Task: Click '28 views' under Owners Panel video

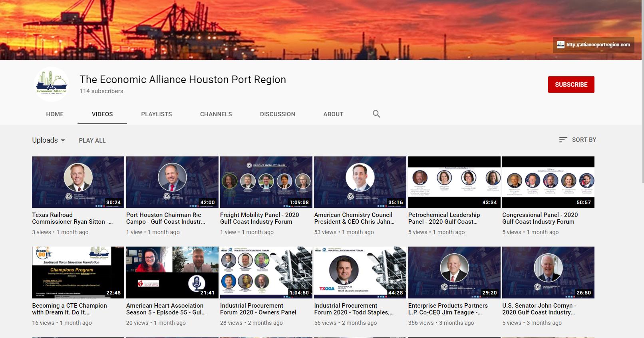Action: pos(231,323)
